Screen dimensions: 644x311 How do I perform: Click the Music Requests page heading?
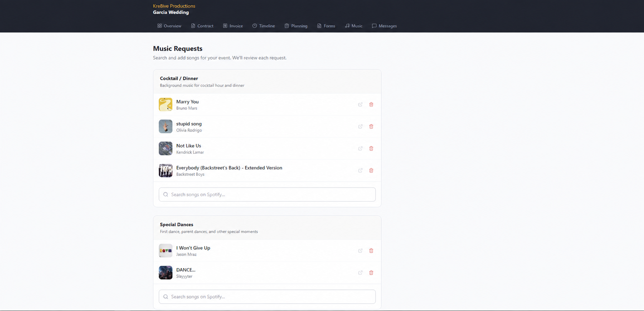click(178, 49)
